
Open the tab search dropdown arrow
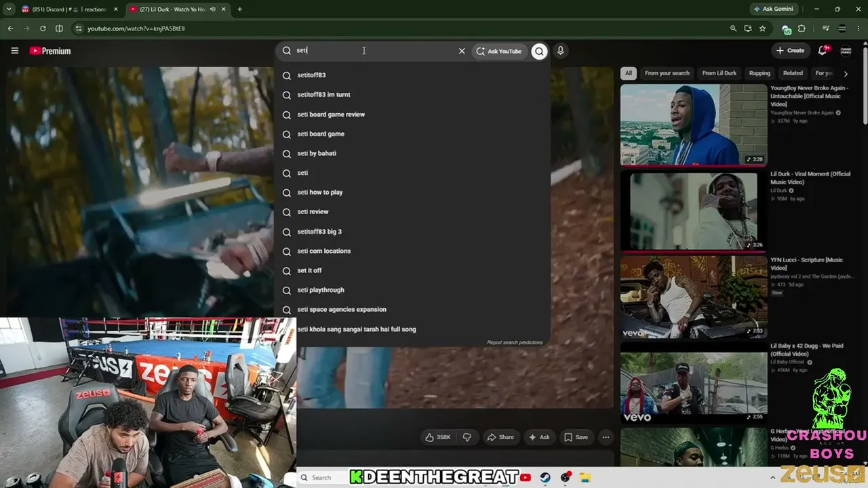[9, 9]
